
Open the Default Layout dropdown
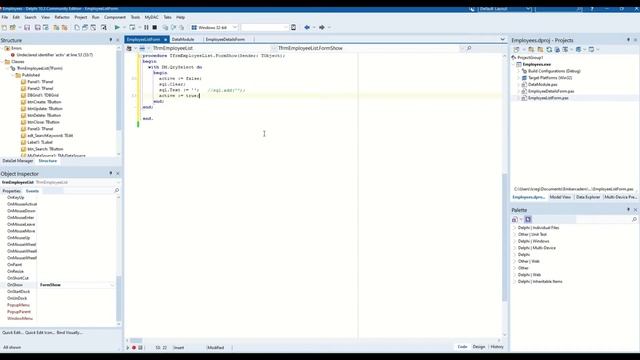[x=528, y=9]
